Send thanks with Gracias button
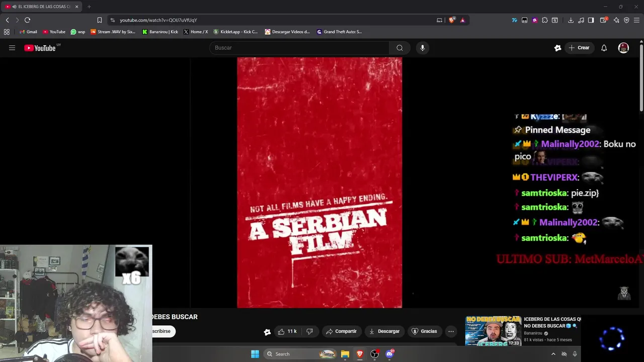This screenshot has width=644, height=362. pos(424,331)
